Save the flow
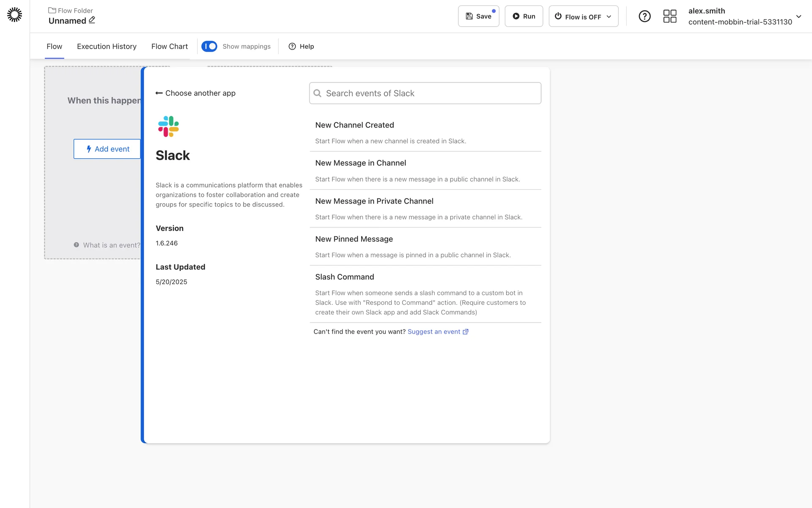 478,16
